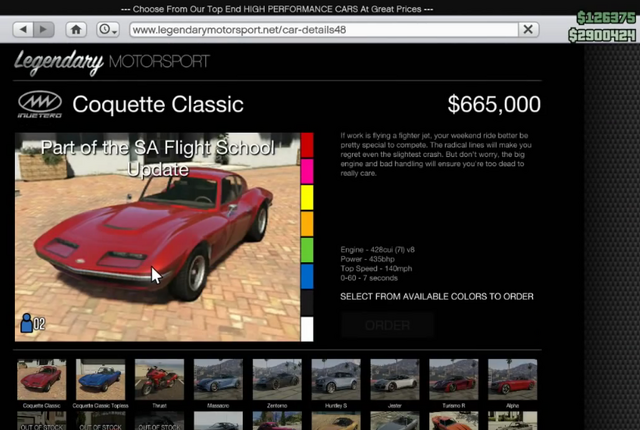Click the greyed-out ORDER button
Screen dimensions: 640x430
[387, 325]
